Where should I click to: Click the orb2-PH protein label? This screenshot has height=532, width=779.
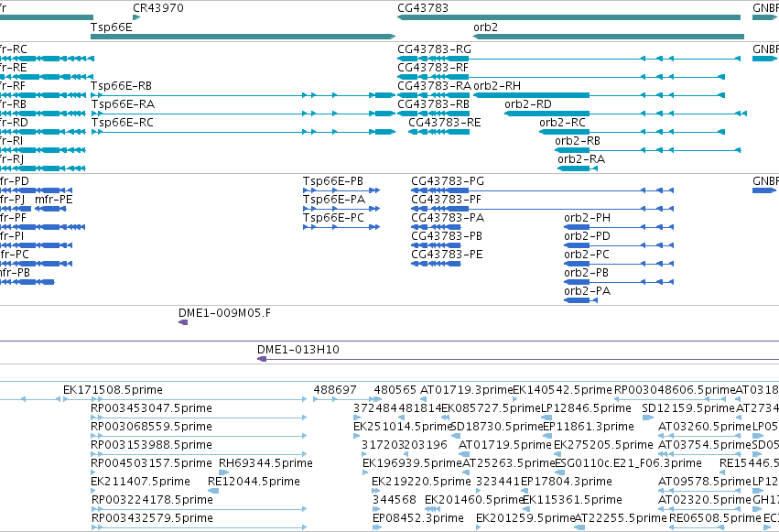[588, 218]
